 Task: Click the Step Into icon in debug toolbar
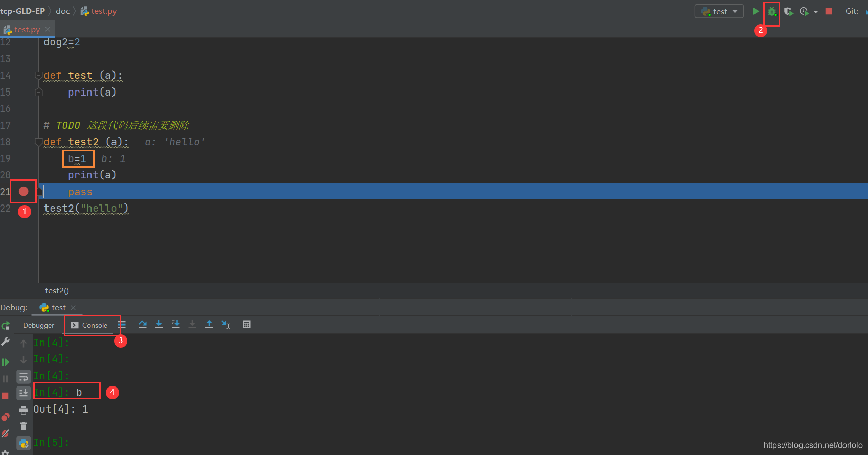click(x=159, y=324)
